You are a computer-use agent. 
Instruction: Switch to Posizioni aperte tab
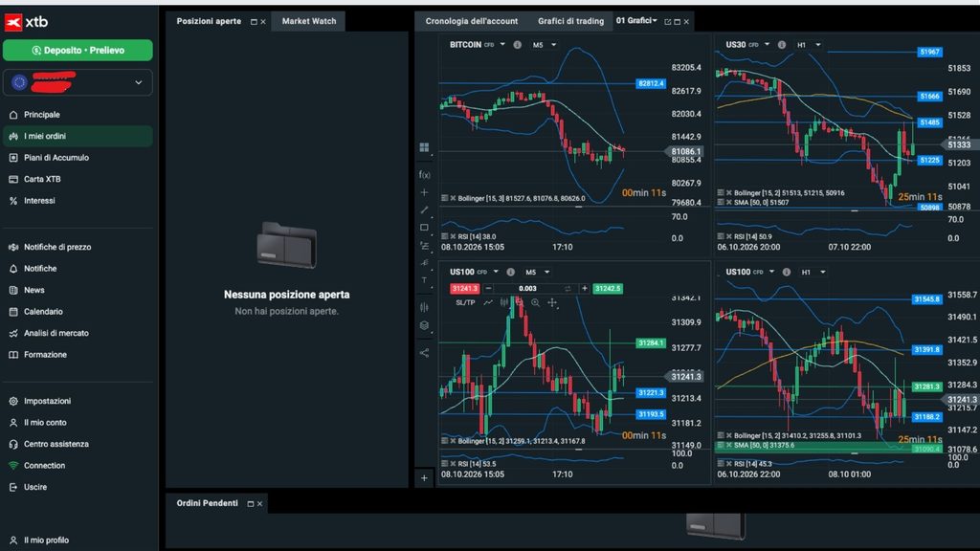209,21
